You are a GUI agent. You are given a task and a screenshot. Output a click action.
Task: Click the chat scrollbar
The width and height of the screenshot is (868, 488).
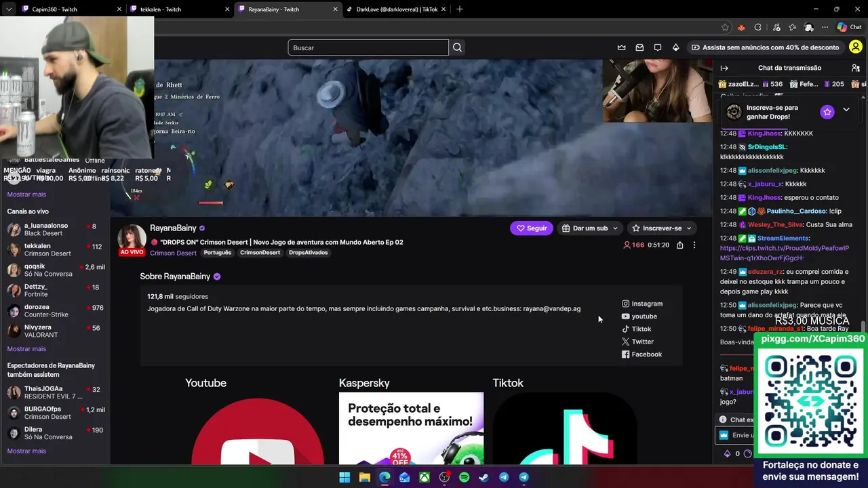pos(863,327)
